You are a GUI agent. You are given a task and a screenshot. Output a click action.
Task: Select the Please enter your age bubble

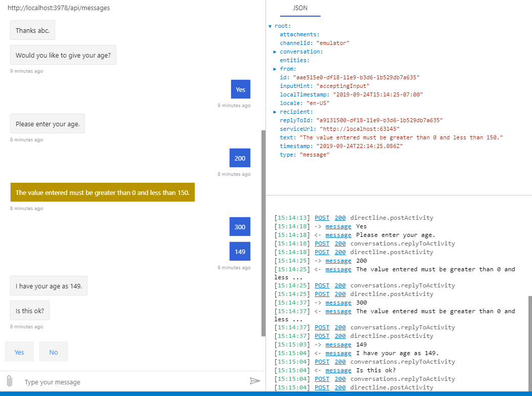[48, 124]
